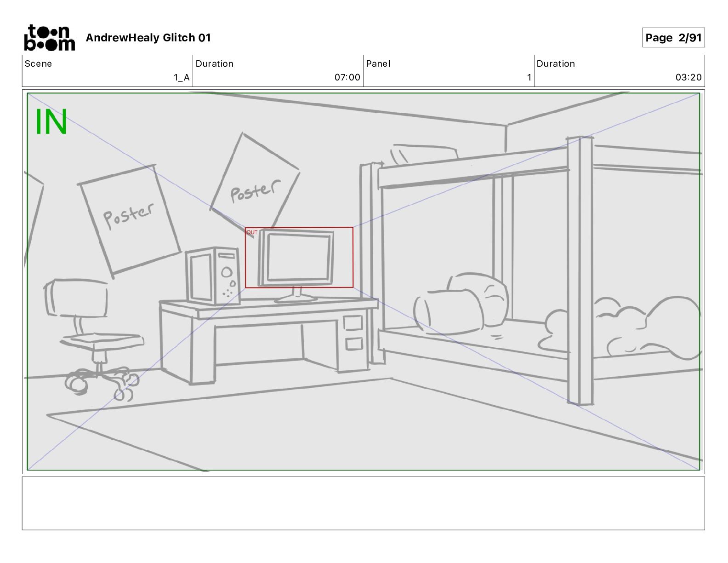The image size is (728, 563).
Task: Click the Toon Boom logo
Action: pyautogui.click(x=49, y=37)
